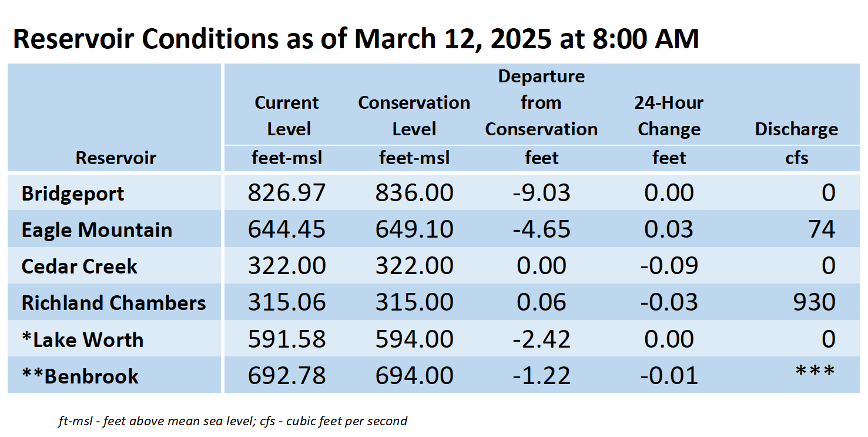Select the Departure from Conservation header
The image size is (868, 437).
(541, 103)
